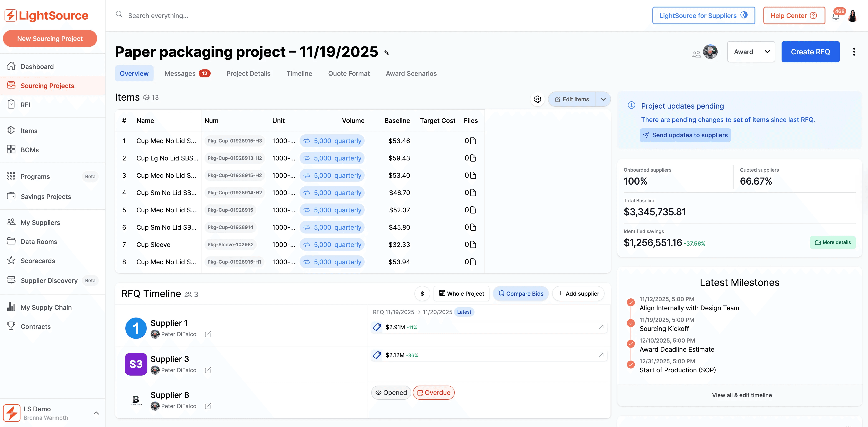Open the items table settings gear
The width and height of the screenshot is (868, 427).
point(537,99)
